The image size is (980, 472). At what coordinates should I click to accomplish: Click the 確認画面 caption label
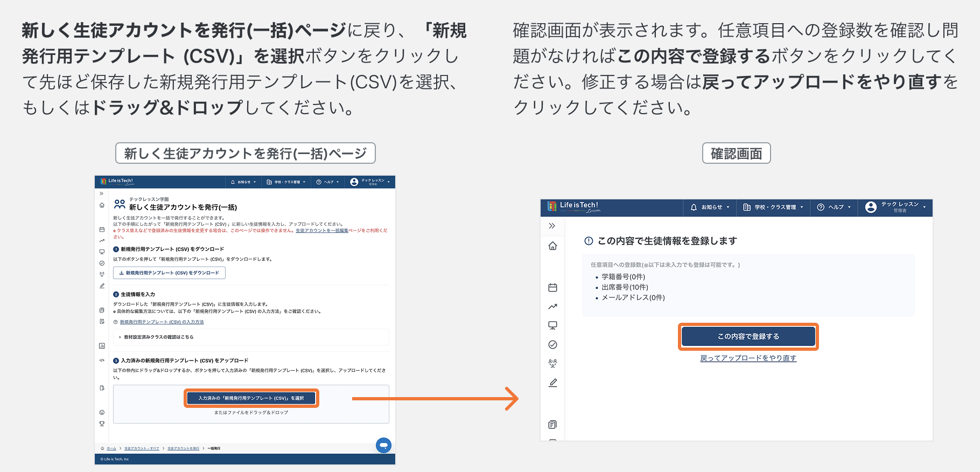(737, 154)
